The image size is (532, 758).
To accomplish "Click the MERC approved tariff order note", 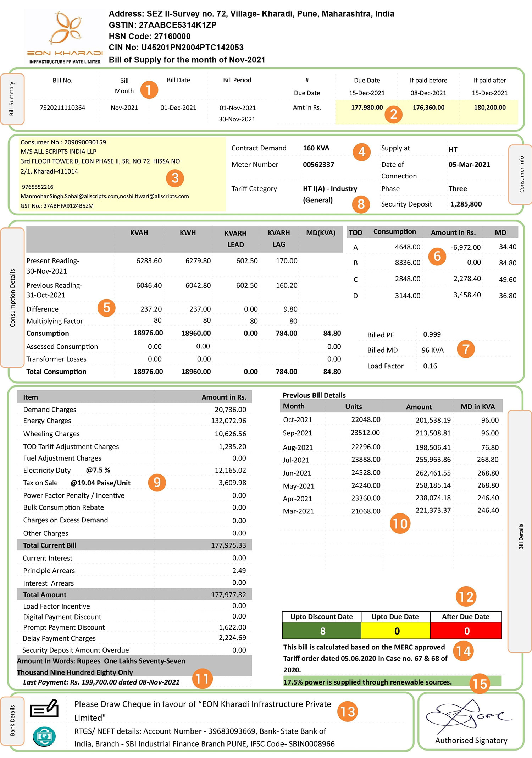I will click(x=365, y=658).
